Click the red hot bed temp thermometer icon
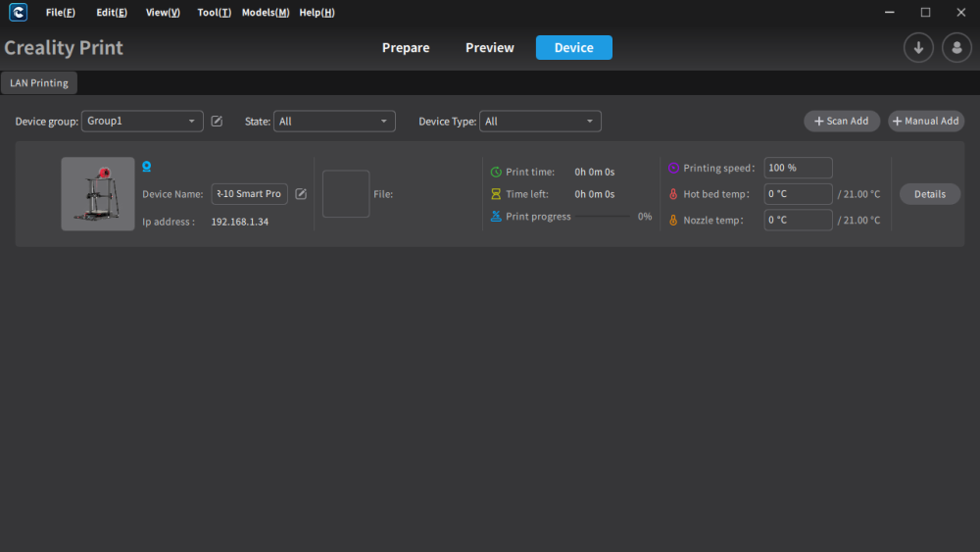Screen dimensions: 980x552 pos(673,194)
